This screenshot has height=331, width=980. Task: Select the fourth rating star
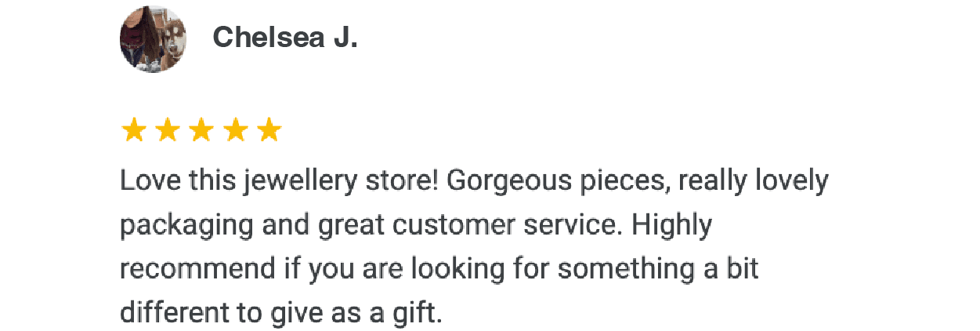coord(235,130)
